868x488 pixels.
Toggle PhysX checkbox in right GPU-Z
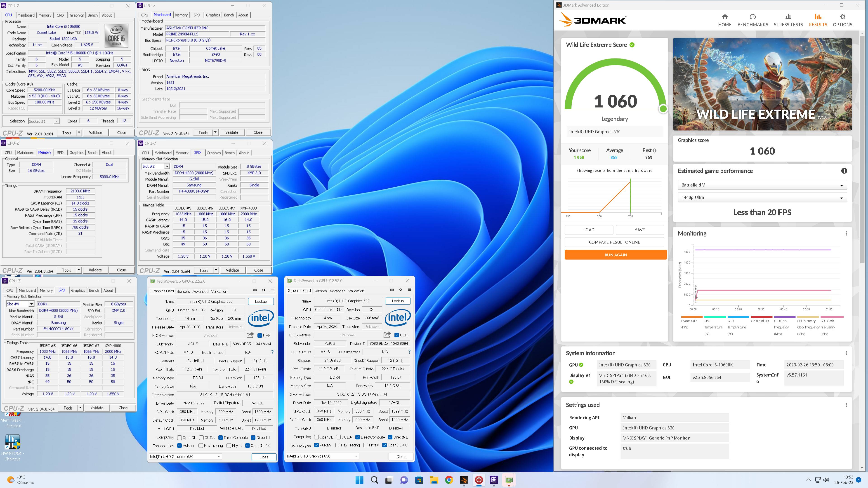point(366,445)
